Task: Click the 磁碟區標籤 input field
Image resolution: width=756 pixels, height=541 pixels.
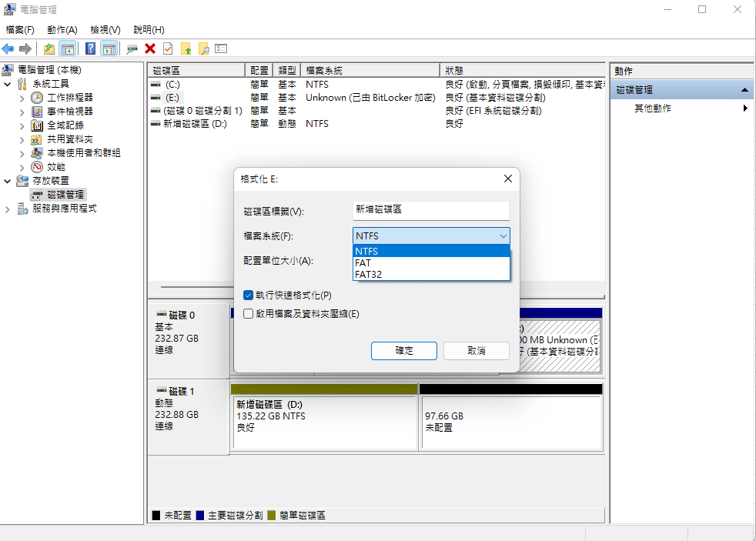Action: click(x=430, y=210)
